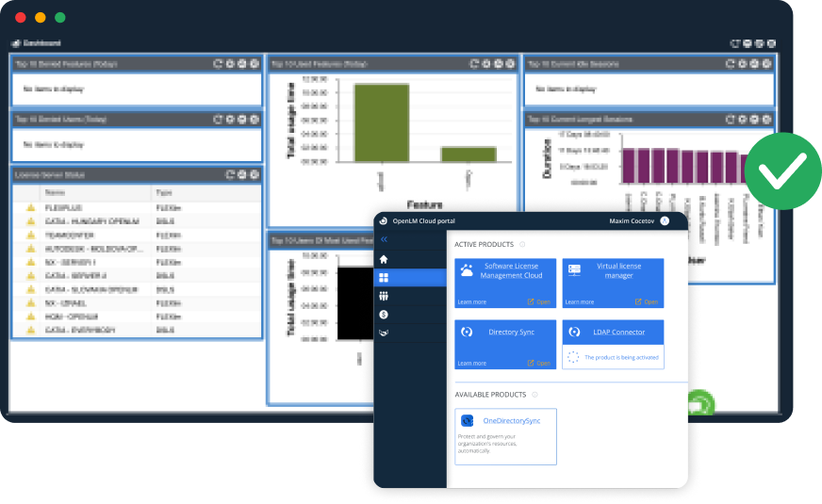Click the tallest green bar in Used Features chart
The height and width of the screenshot is (504, 822).
pos(381,122)
